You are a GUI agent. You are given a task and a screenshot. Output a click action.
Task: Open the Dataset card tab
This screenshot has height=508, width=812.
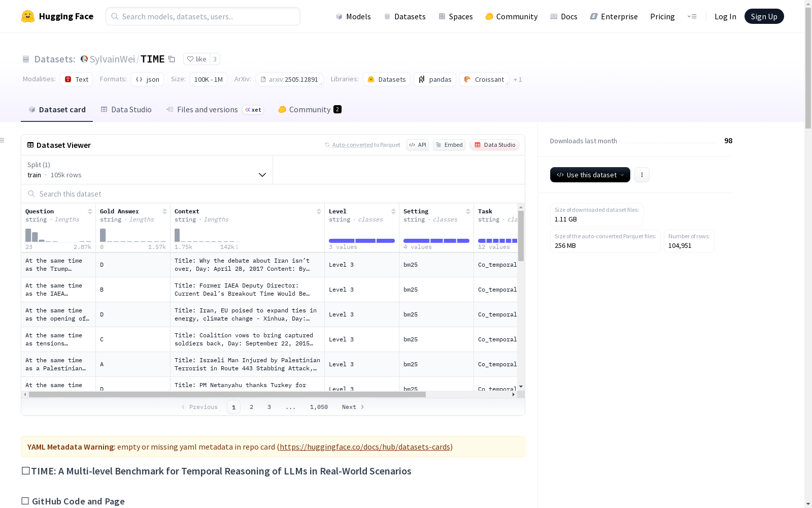click(57, 110)
